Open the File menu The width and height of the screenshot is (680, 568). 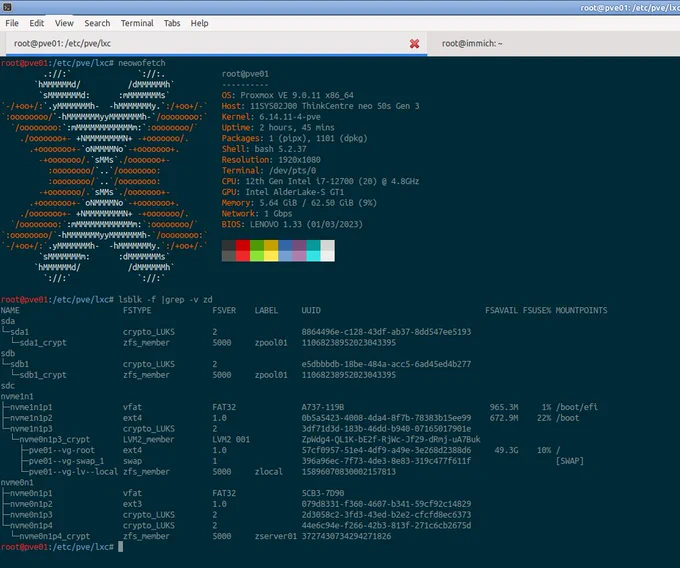coord(12,23)
